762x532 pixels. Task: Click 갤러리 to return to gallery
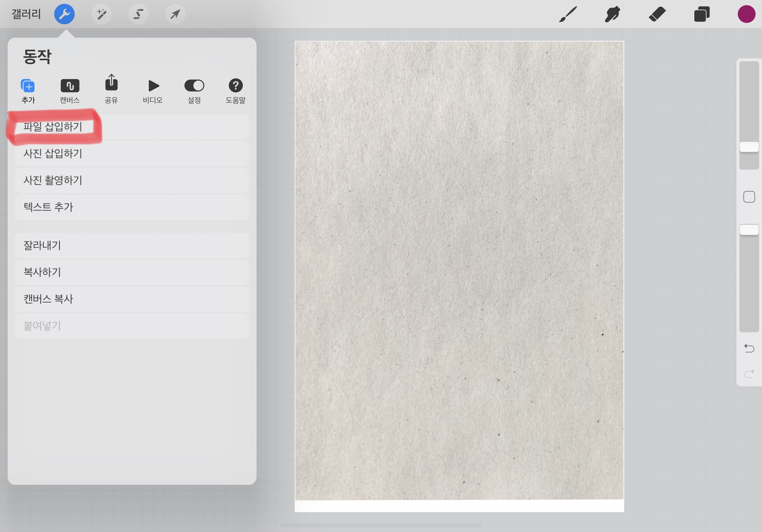[x=26, y=14]
